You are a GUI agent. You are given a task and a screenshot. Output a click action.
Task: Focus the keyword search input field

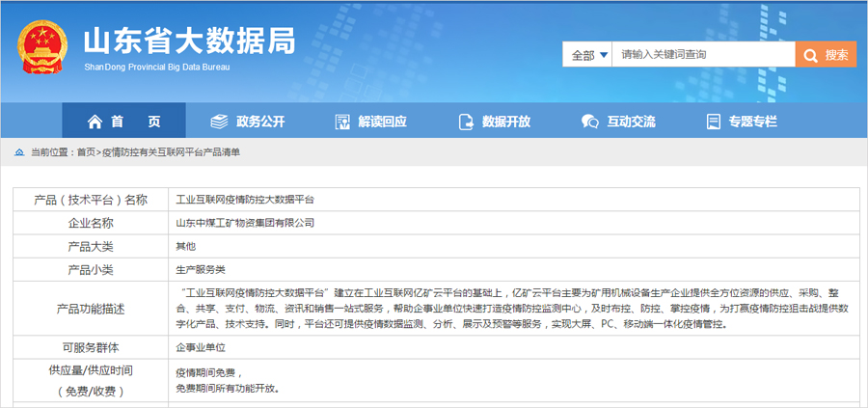click(x=704, y=55)
